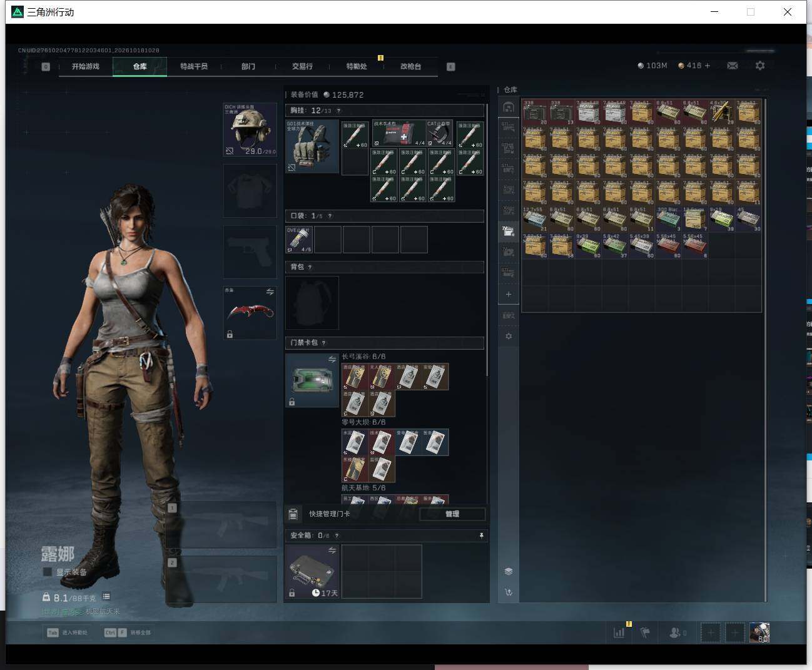Select the karambit knife melee slot
The height and width of the screenshot is (670, 812).
(x=250, y=313)
